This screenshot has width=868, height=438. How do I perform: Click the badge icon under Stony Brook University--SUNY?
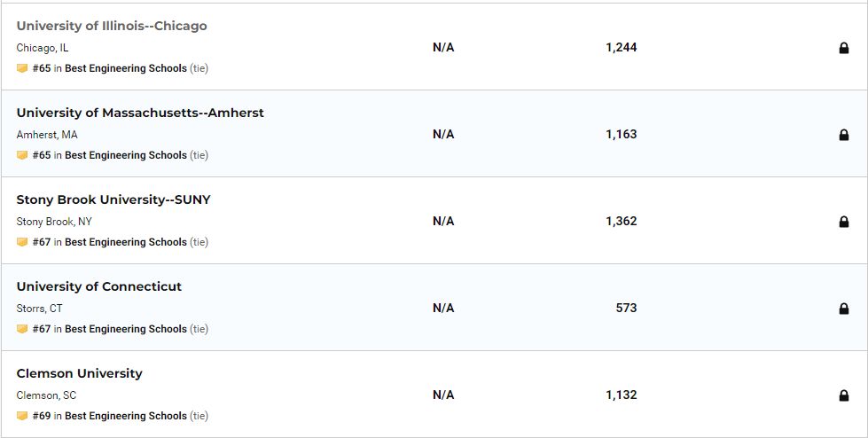(22, 242)
